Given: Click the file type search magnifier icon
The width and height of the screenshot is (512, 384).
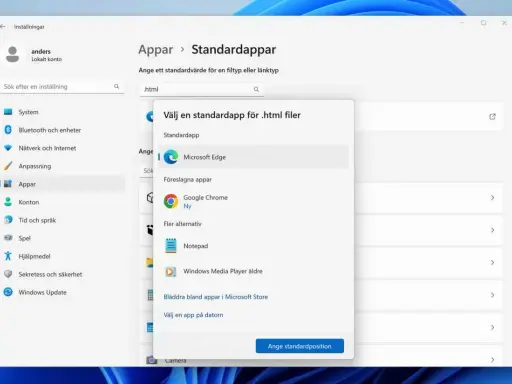Looking at the screenshot, I should click(256, 89).
